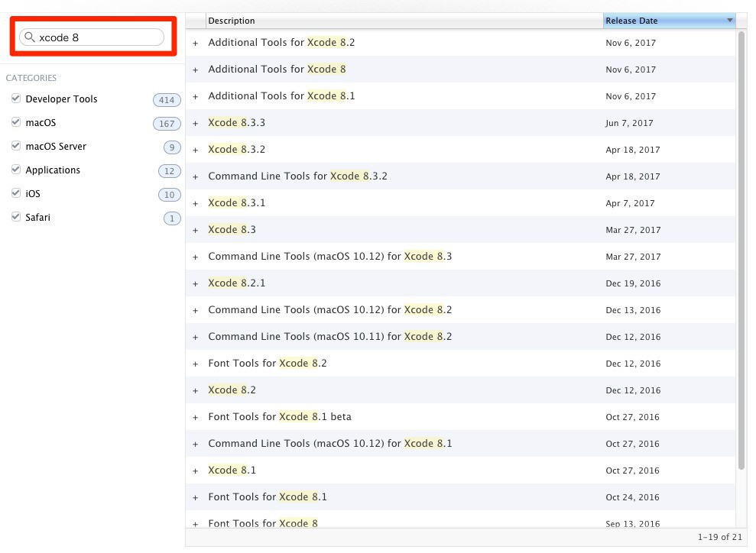Image resolution: width=756 pixels, height=553 pixels.
Task: Expand the Xcode 8.2 row
Action: point(195,390)
